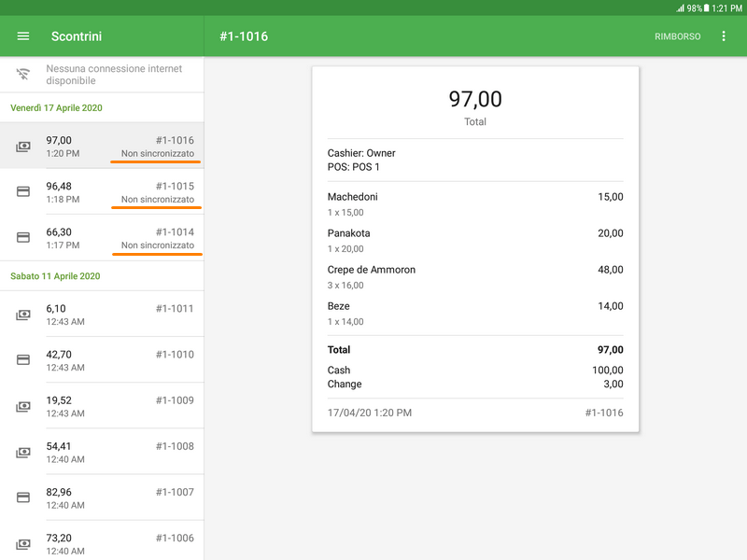Click the Scontrini header title

pyautogui.click(x=77, y=36)
